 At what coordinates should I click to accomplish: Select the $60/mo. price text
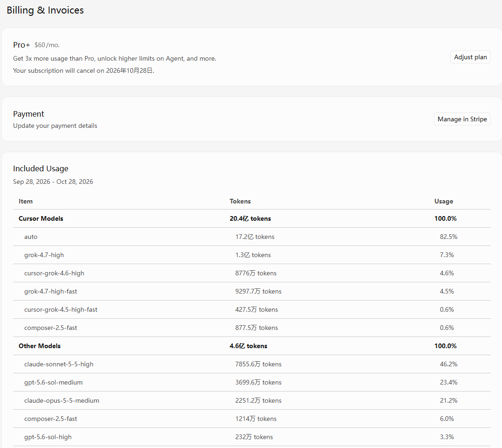pos(47,45)
